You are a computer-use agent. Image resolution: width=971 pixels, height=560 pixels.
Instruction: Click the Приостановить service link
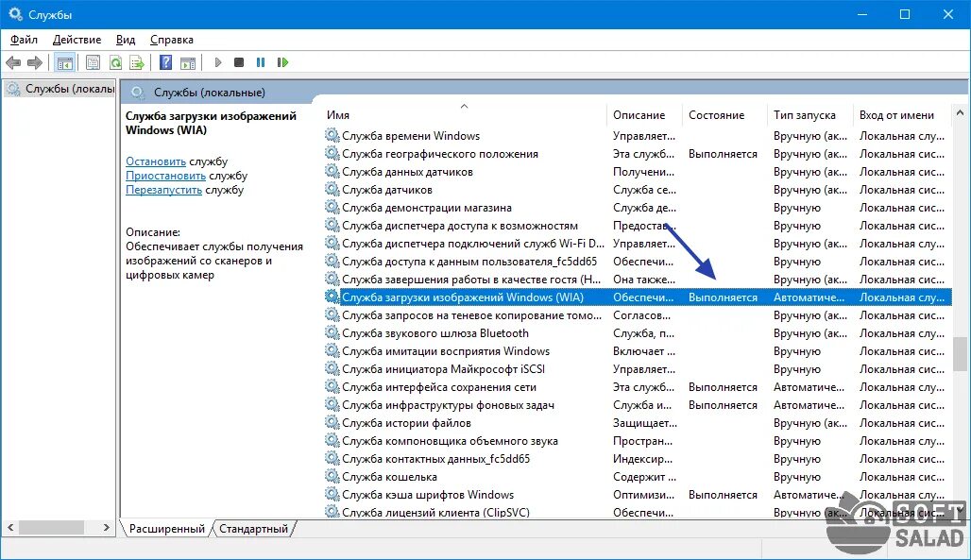pyautogui.click(x=165, y=176)
